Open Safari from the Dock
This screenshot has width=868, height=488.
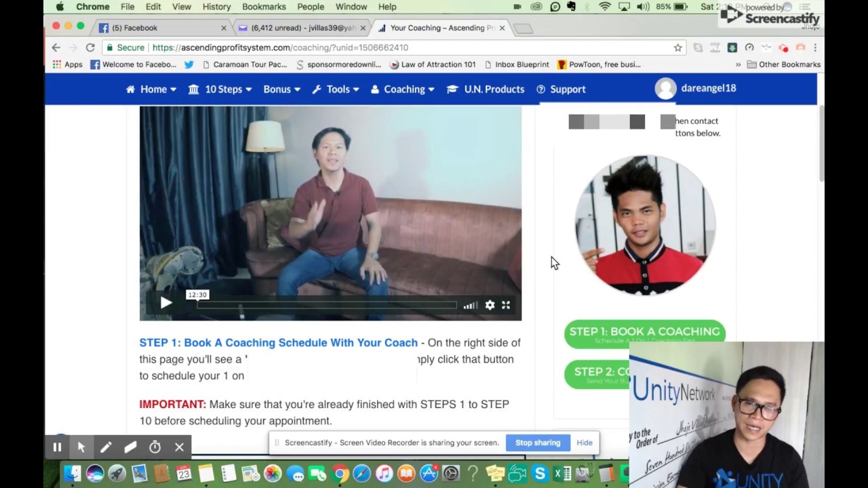(361, 474)
